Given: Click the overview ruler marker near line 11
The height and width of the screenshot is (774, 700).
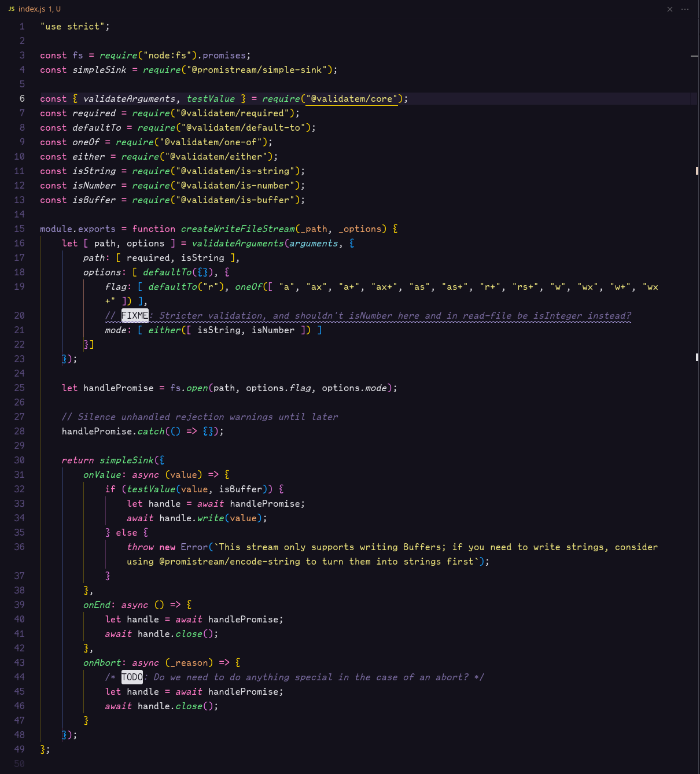Looking at the screenshot, I should [697, 171].
